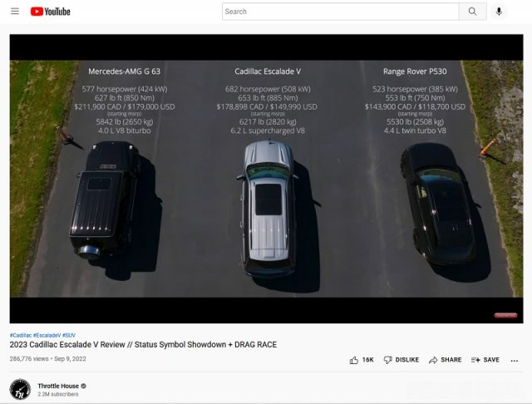This screenshot has width=532, height=404.
Task: Click the 286,776 views text
Action: click(29, 359)
